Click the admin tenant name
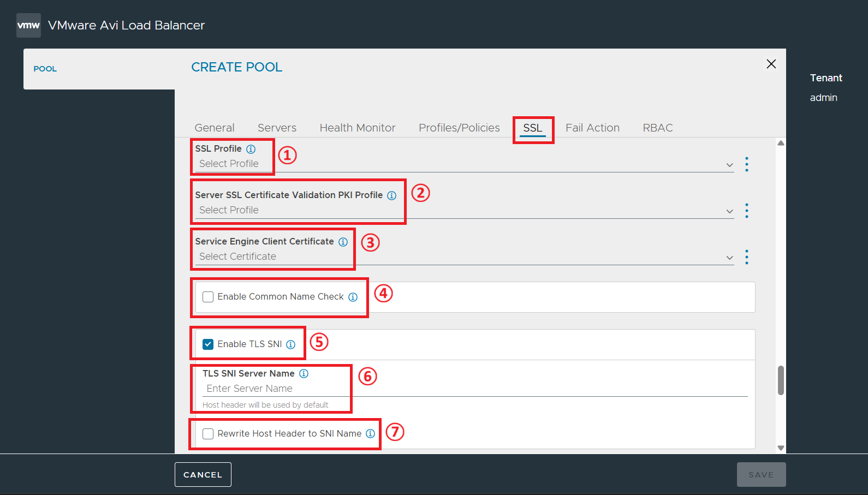This screenshot has height=495, width=868. click(823, 98)
